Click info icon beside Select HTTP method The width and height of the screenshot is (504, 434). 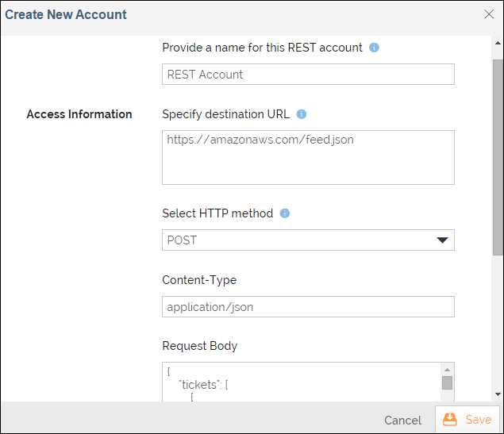pyautogui.click(x=285, y=213)
